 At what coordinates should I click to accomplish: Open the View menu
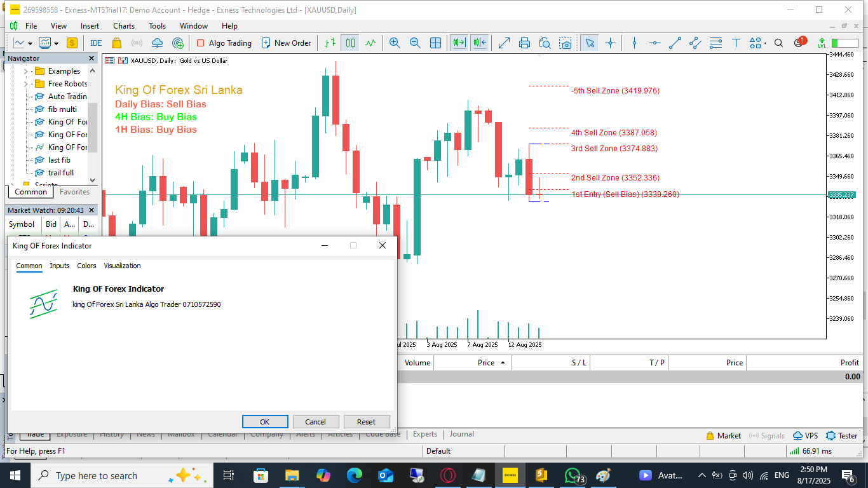(x=58, y=26)
